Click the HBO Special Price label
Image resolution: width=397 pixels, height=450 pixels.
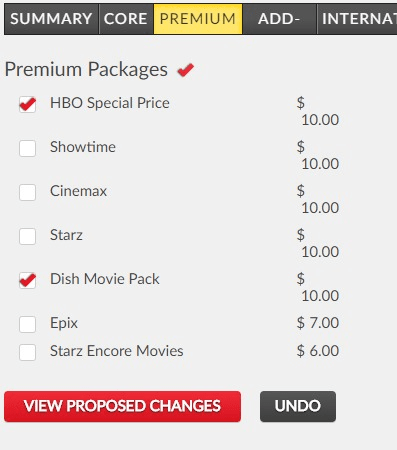click(110, 103)
